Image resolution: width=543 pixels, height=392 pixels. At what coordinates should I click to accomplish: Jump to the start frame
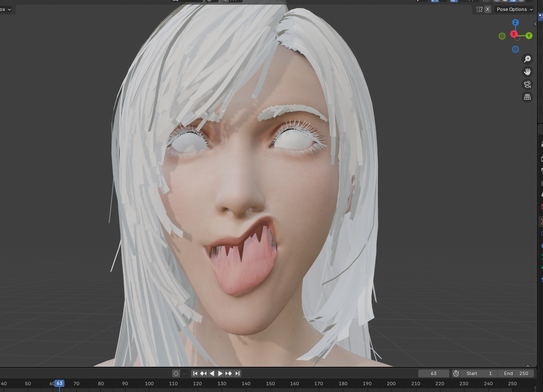(x=195, y=373)
